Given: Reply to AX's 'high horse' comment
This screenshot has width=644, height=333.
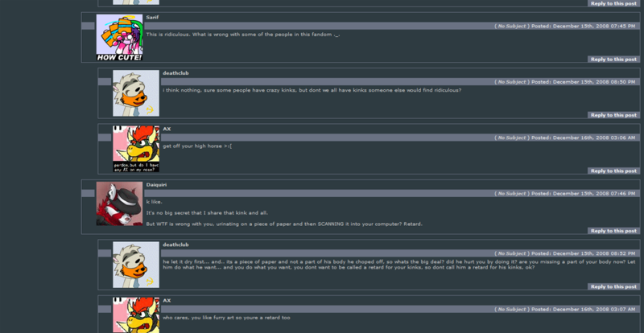Looking at the screenshot, I should [x=613, y=171].
